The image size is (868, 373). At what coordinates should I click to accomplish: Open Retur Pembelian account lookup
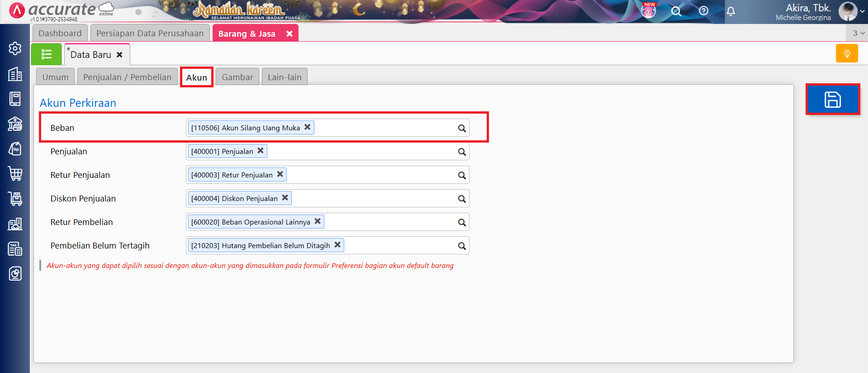tap(461, 222)
